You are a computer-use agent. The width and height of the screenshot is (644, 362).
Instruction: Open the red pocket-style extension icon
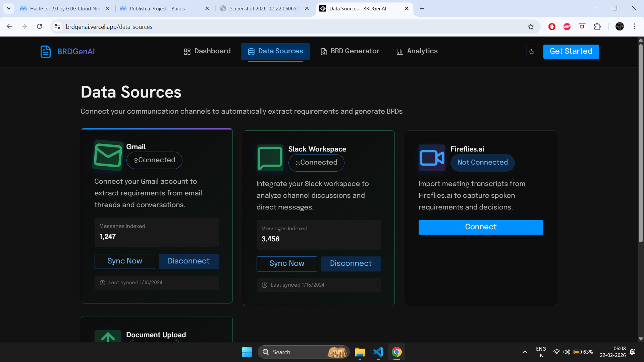(x=582, y=26)
